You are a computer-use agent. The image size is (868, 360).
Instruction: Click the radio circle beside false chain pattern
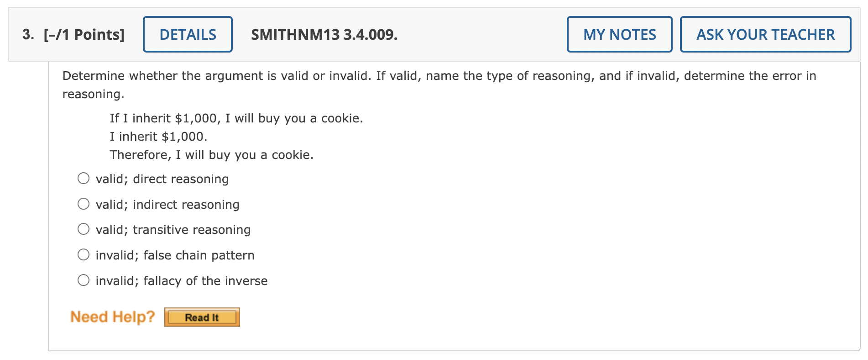coord(84,254)
